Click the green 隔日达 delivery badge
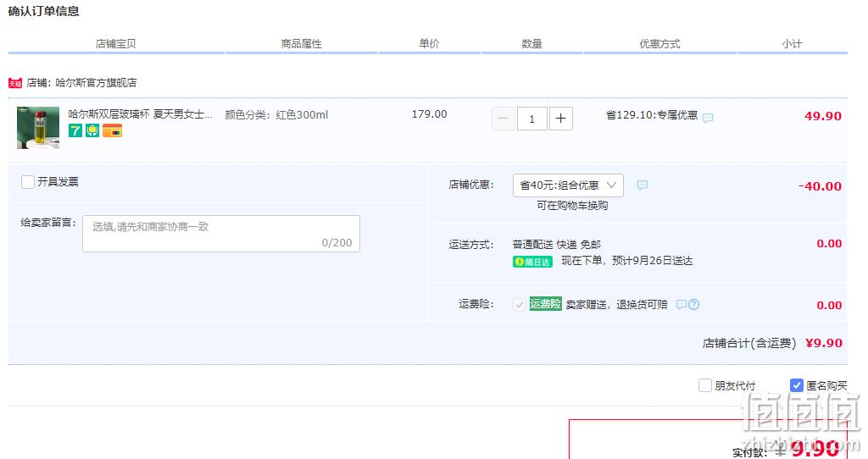Viewport: 868px width, 459px height. [x=532, y=262]
